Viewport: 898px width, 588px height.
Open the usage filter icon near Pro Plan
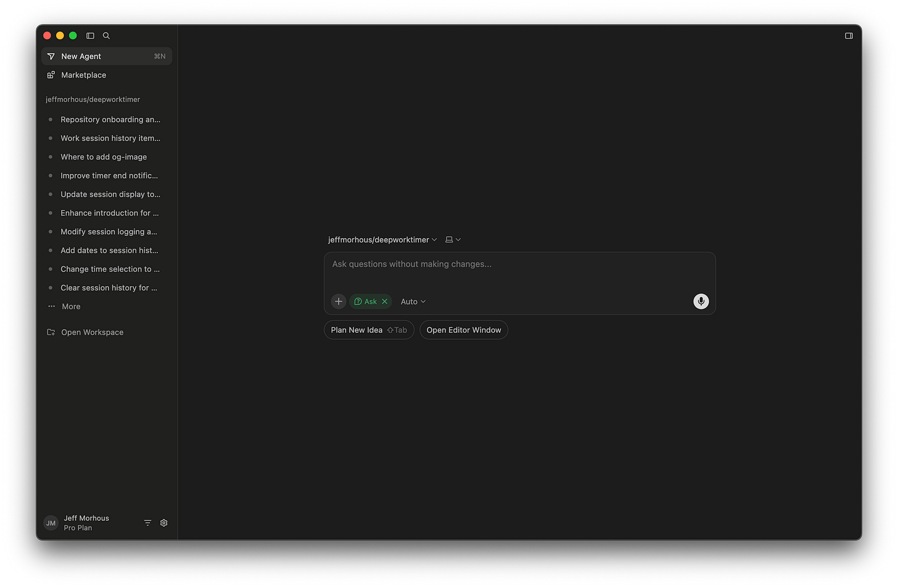pyautogui.click(x=147, y=522)
